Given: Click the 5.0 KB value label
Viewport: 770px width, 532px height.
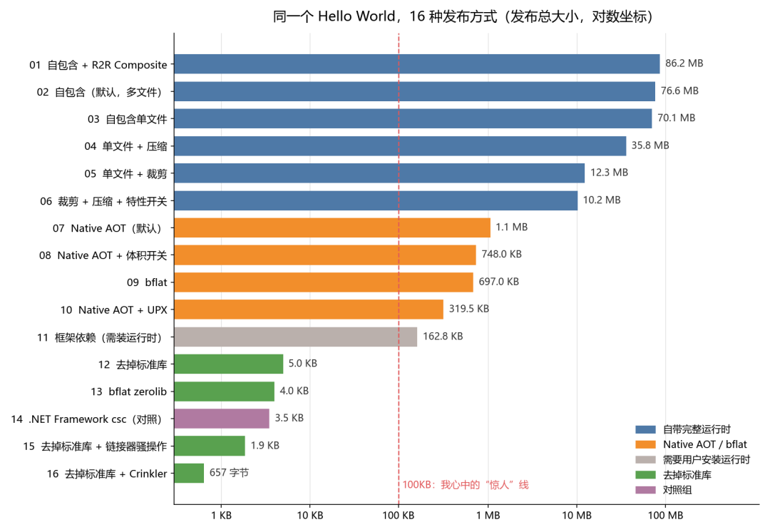Looking at the screenshot, I should coord(302,363).
